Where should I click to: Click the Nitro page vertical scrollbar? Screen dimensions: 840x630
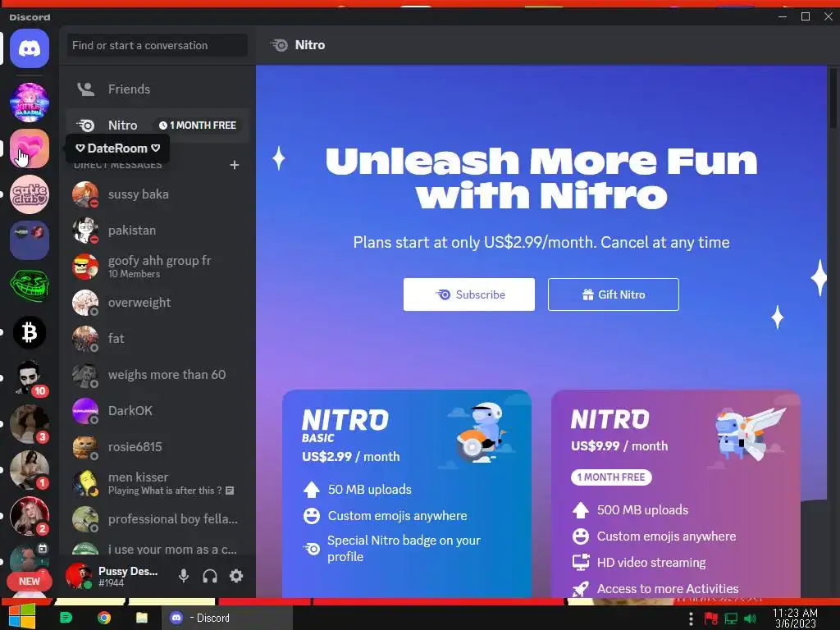tap(833, 99)
